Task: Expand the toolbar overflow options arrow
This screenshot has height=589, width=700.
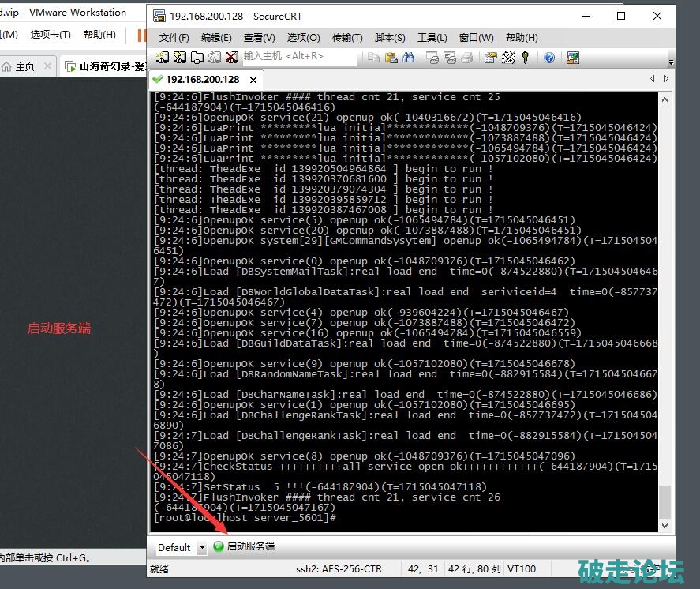Action: pos(671,60)
